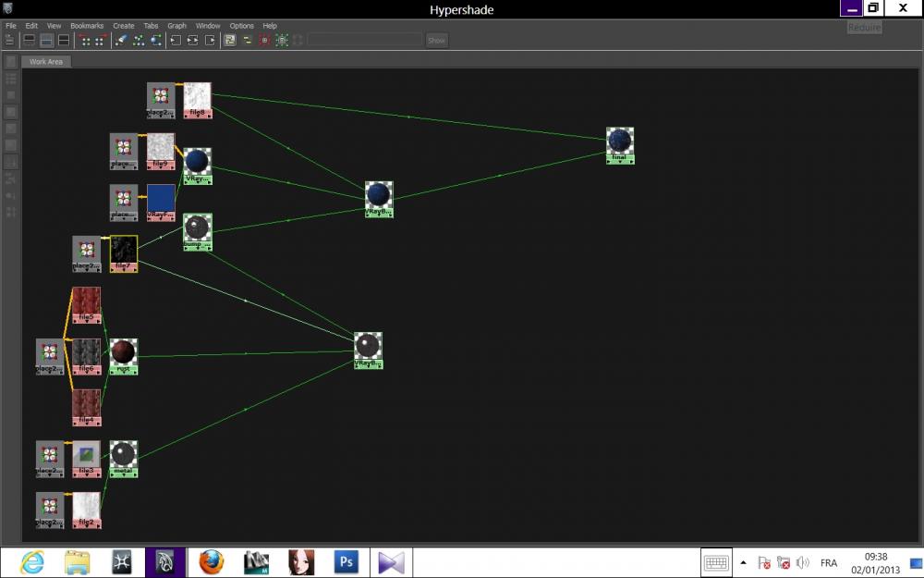
Task: Select the file6 gray texture node
Action: pos(87,356)
